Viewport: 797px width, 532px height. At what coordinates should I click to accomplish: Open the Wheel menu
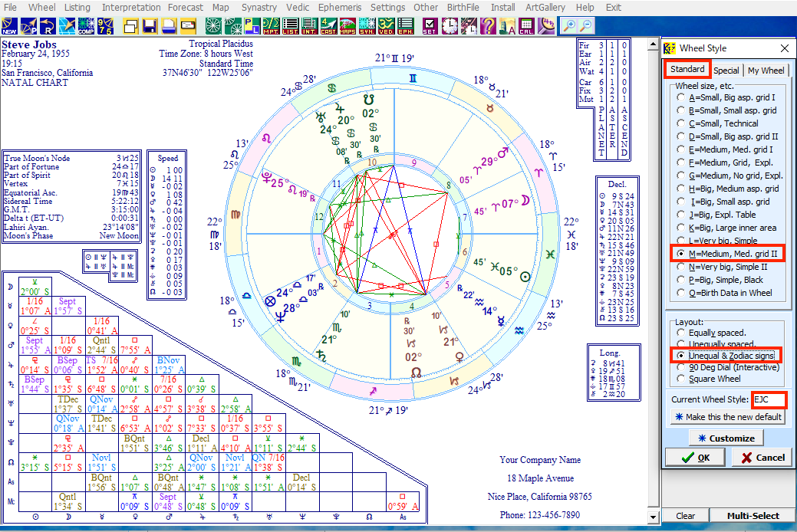tap(41, 7)
